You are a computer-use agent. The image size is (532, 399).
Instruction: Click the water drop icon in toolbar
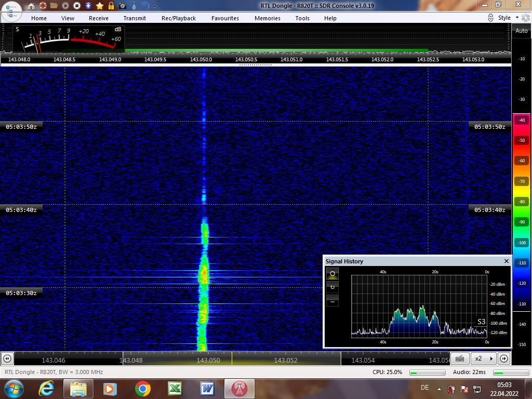(134, 6)
